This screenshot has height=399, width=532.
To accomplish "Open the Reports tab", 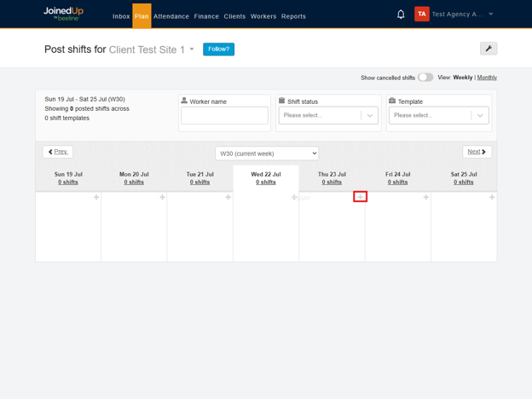I will point(293,16).
